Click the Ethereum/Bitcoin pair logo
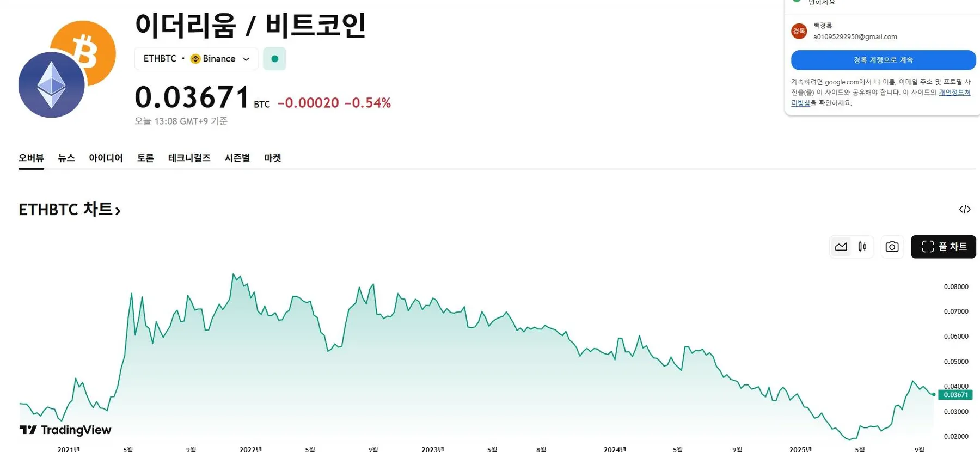Viewport: 980px width, 452px height. (x=66, y=69)
